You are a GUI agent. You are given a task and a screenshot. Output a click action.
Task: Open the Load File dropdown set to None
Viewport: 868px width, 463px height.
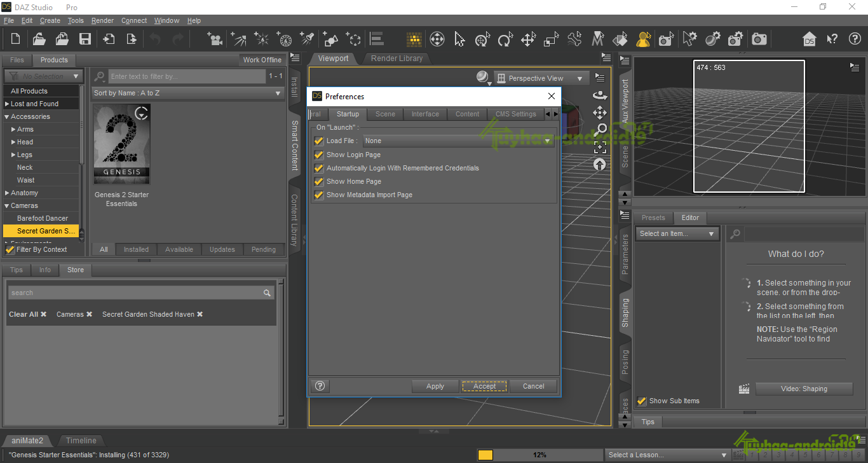point(458,141)
